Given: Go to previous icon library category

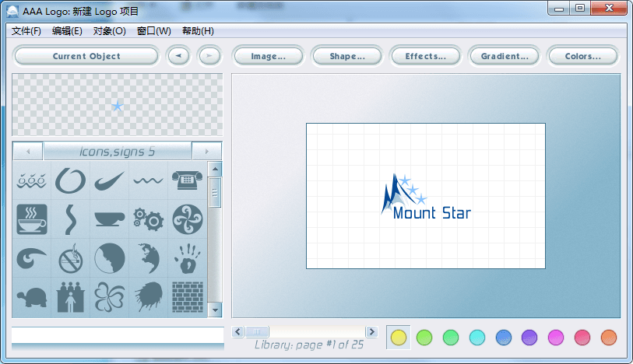Looking at the screenshot, I should 28,152.
